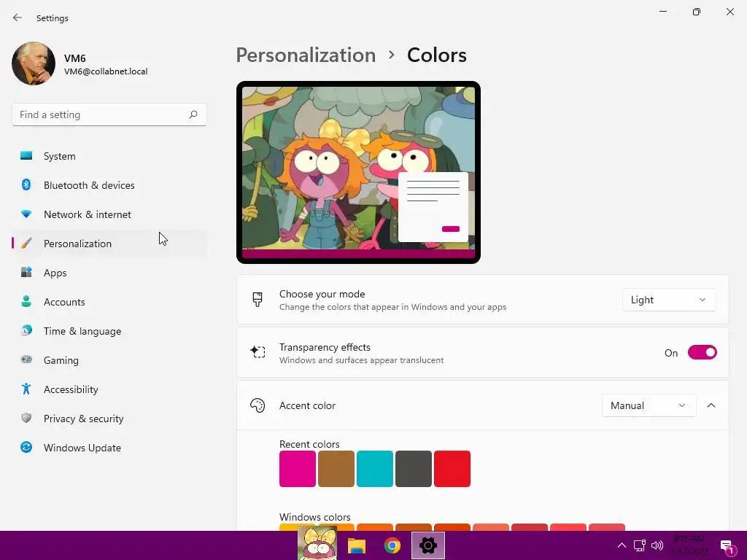Open the Light mode dropdown

pyautogui.click(x=669, y=300)
